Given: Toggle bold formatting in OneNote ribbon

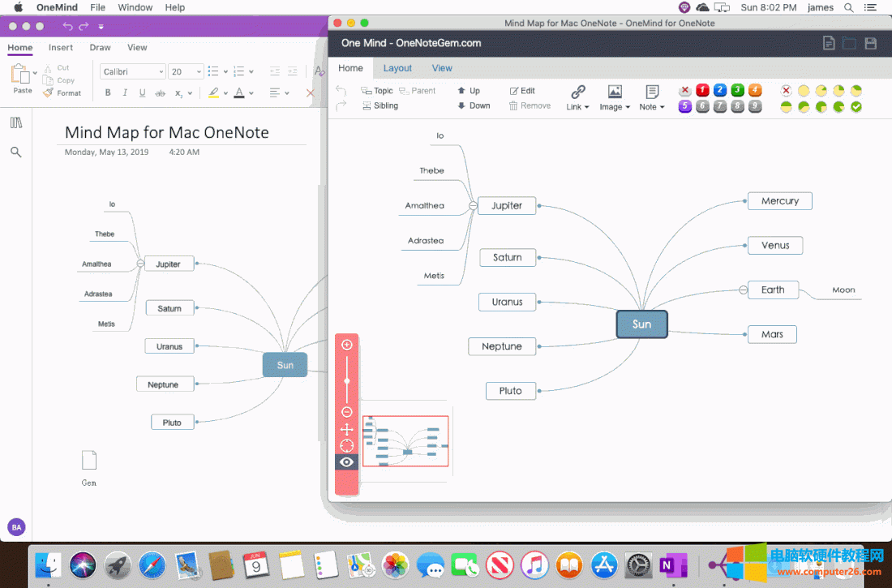Looking at the screenshot, I should 108,93.
